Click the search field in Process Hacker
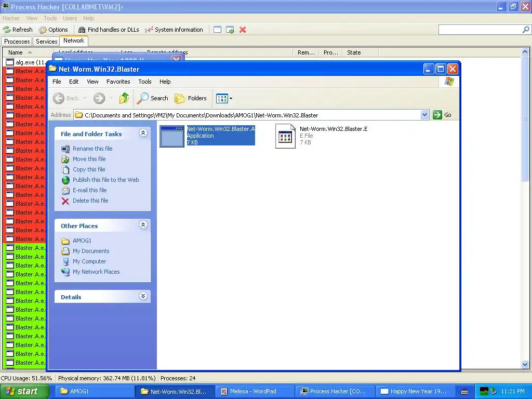Viewport: 532px width, 399px height. pyautogui.click(x=480, y=30)
